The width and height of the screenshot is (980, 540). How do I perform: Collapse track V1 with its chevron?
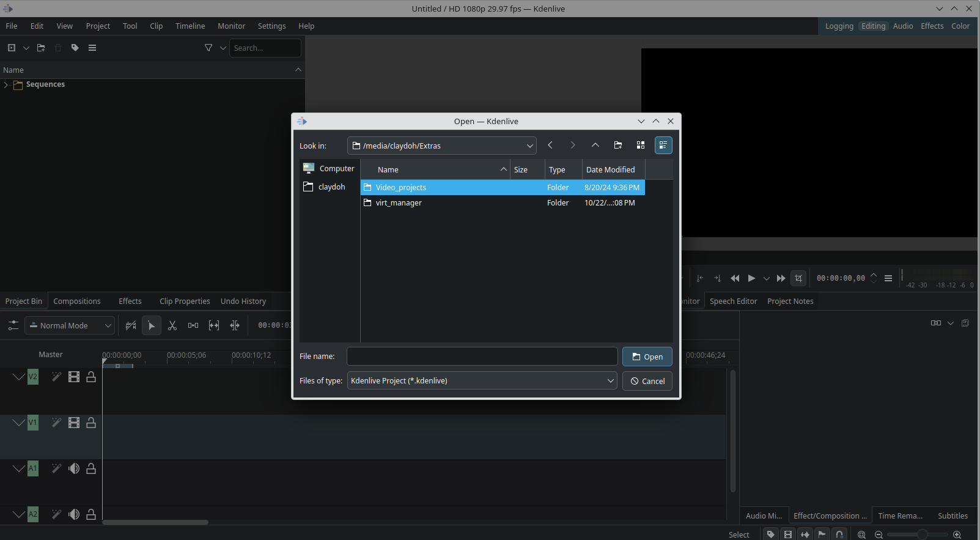(x=19, y=423)
